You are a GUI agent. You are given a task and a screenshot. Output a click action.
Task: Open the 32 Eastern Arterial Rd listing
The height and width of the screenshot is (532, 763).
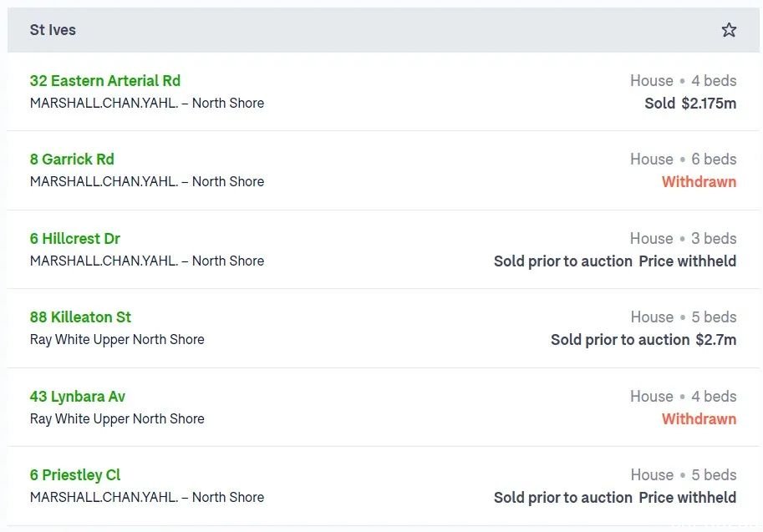tap(105, 81)
